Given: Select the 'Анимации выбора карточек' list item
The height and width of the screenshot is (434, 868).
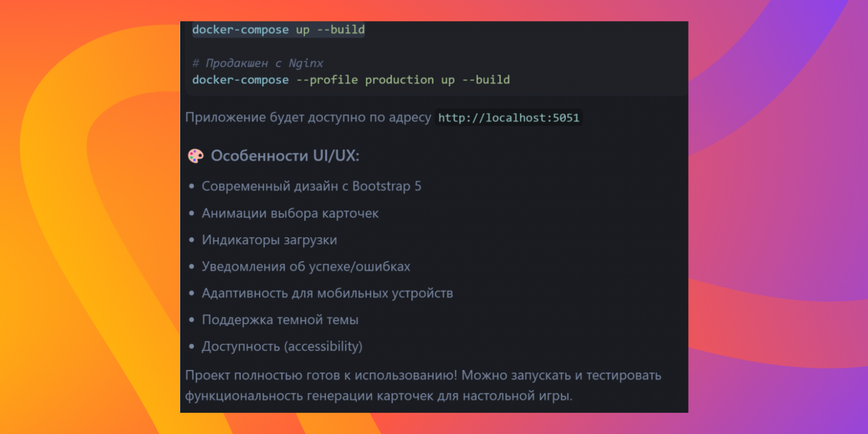Looking at the screenshot, I should [290, 213].
